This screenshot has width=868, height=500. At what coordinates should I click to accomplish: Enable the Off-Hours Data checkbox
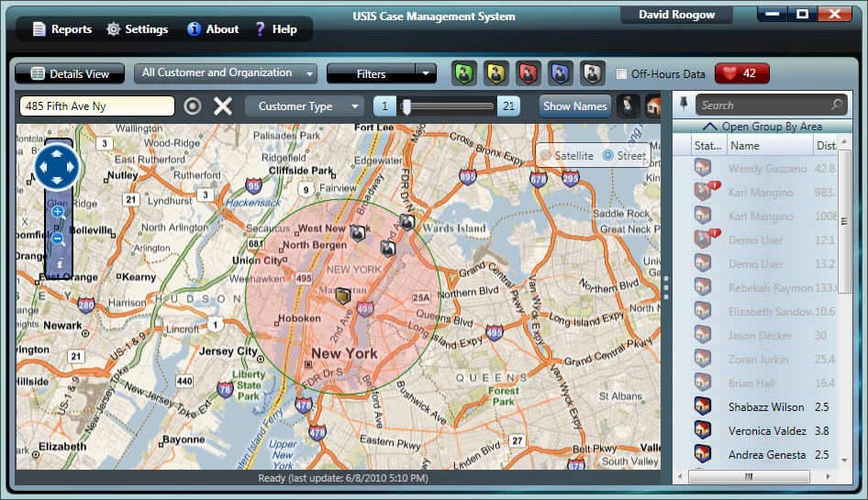[x=622, y=74]
